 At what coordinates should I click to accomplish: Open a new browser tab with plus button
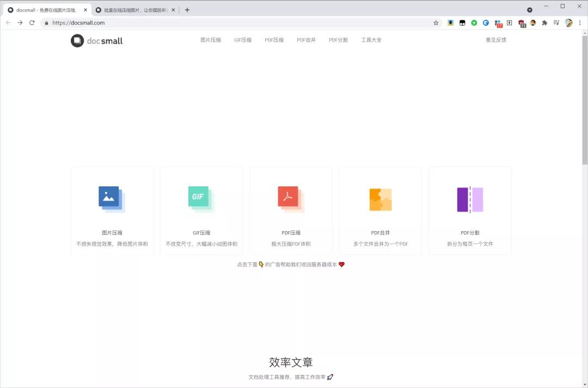pyautogui.click(x=187, y=10)
